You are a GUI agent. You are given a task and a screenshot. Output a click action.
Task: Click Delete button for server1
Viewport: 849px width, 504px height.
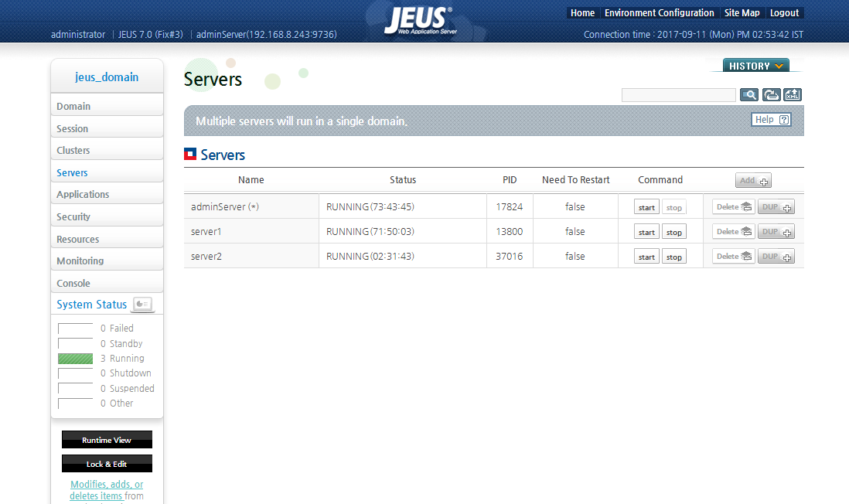733,232
